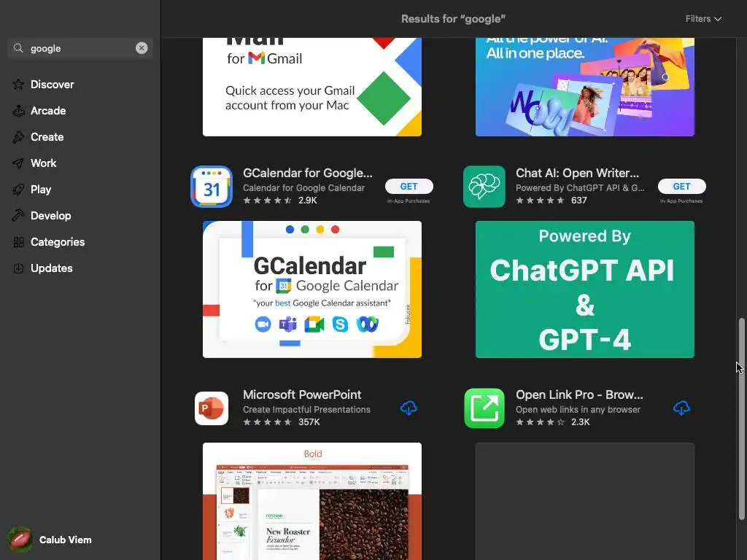Open the GCalendar for Google... title
The width and height of the screenshot is (747, 560).
(307, 173)
